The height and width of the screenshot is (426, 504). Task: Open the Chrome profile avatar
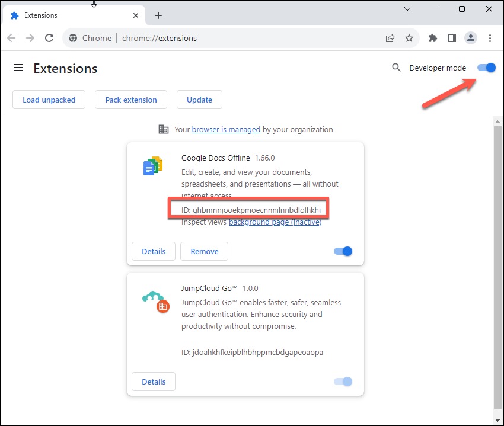point(471,38)
